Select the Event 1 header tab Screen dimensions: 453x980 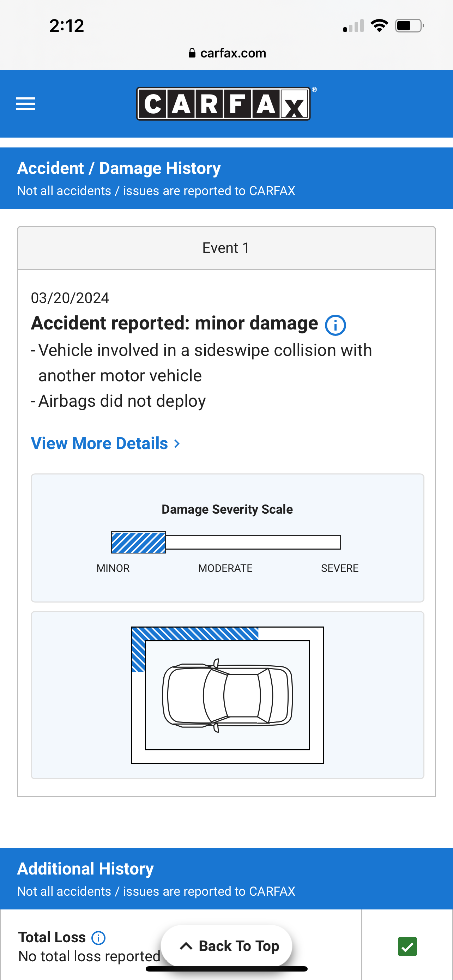[226, 248]
